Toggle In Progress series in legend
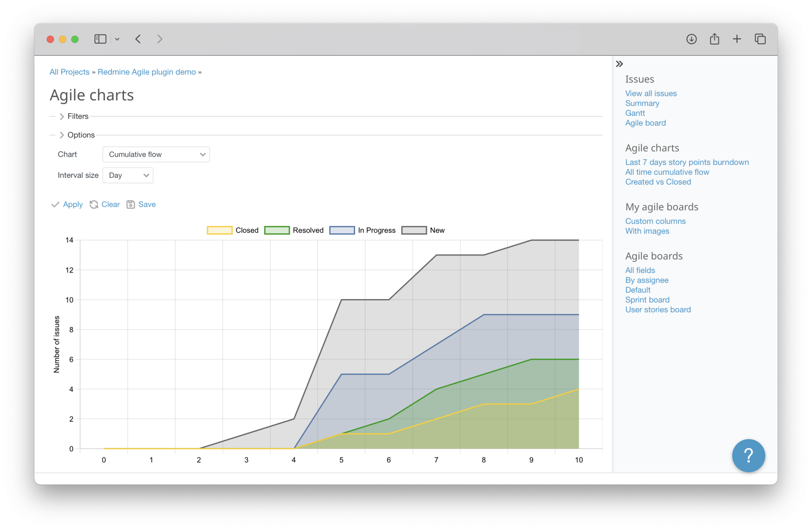 [x=362, y=230]
